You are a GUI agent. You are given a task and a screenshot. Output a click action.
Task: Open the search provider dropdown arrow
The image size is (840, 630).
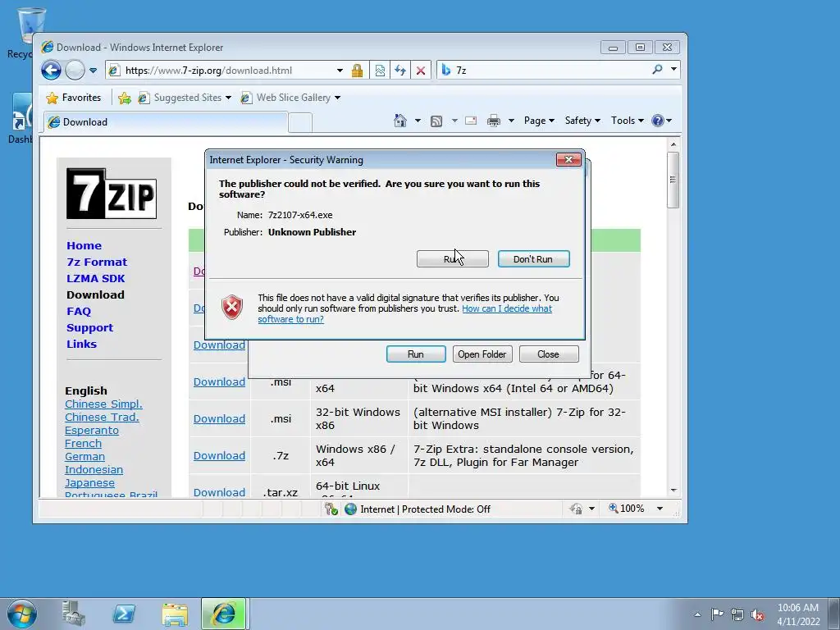tap(674, 70)
